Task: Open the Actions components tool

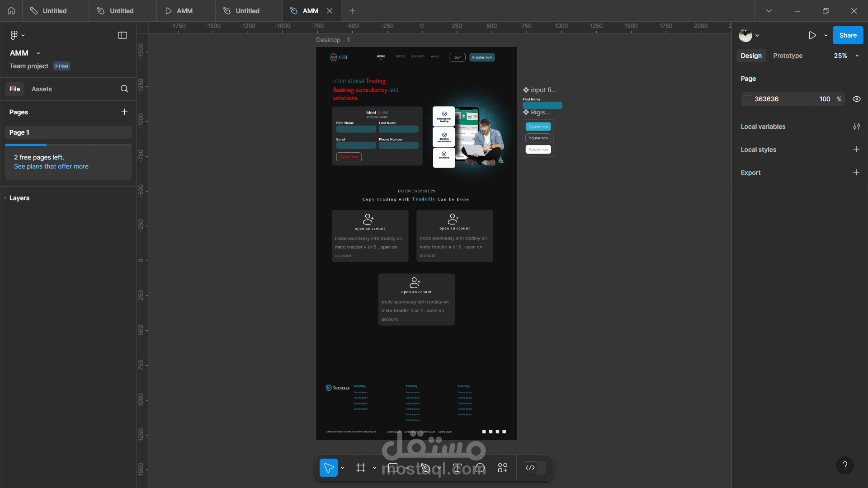Action: point(503,468)
